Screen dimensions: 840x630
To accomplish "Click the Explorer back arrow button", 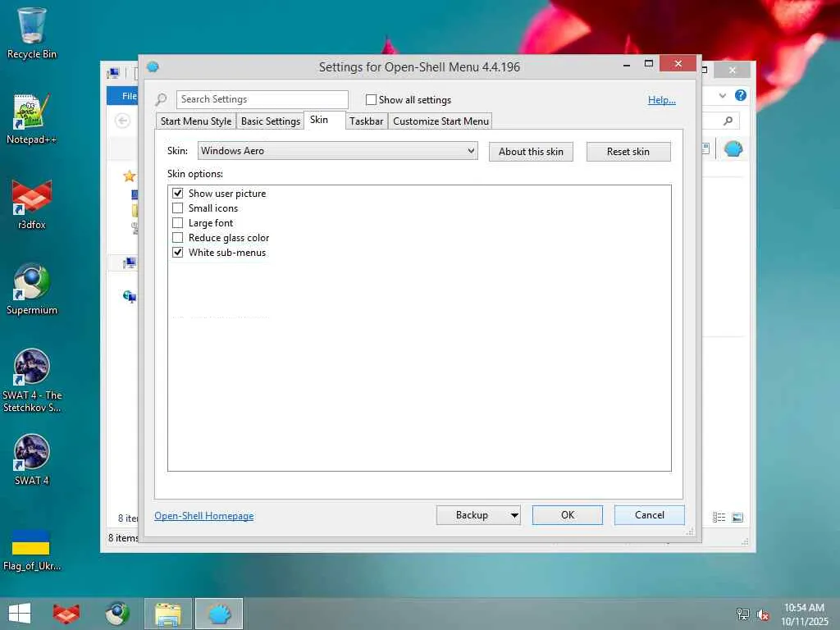I will [x=123, y=121].
